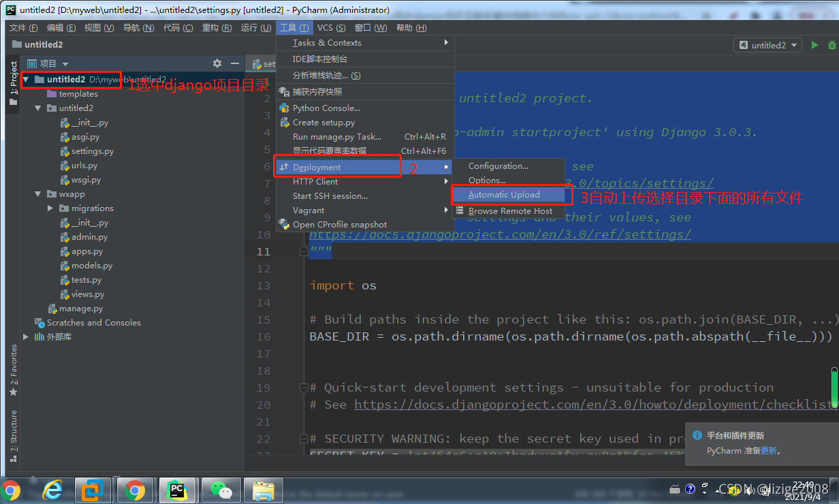
Task: Open the 编辑 (E) menu
Action: [61, 28]
